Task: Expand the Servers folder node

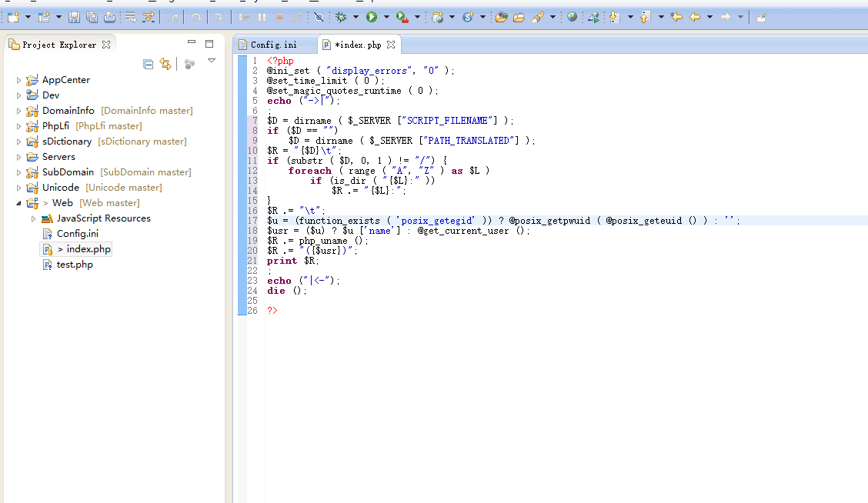Action: tap(18, 157)
